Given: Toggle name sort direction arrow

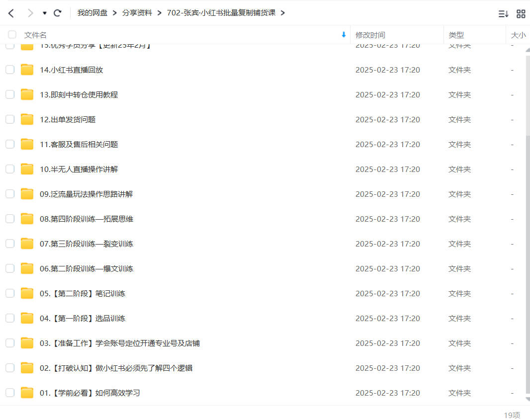Looking at the screenshot, I should coord(344,34).
